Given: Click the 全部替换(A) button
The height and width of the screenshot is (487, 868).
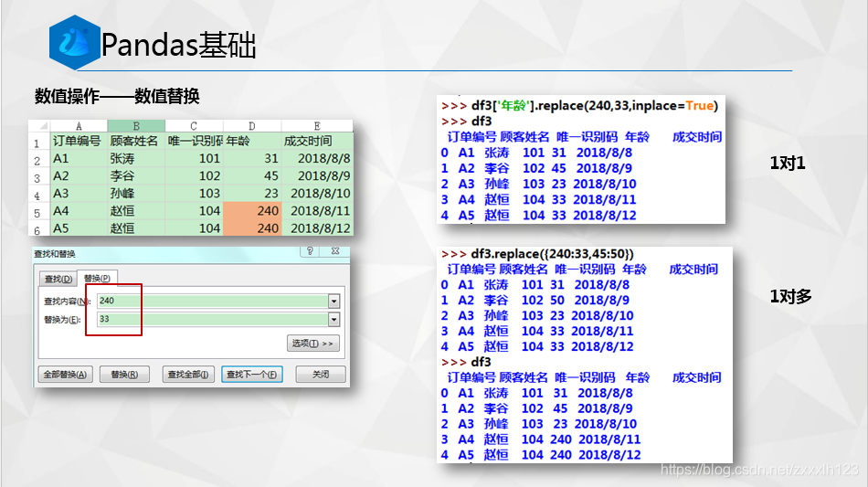Looking at the screenshot, I should (x=65, y=375).
